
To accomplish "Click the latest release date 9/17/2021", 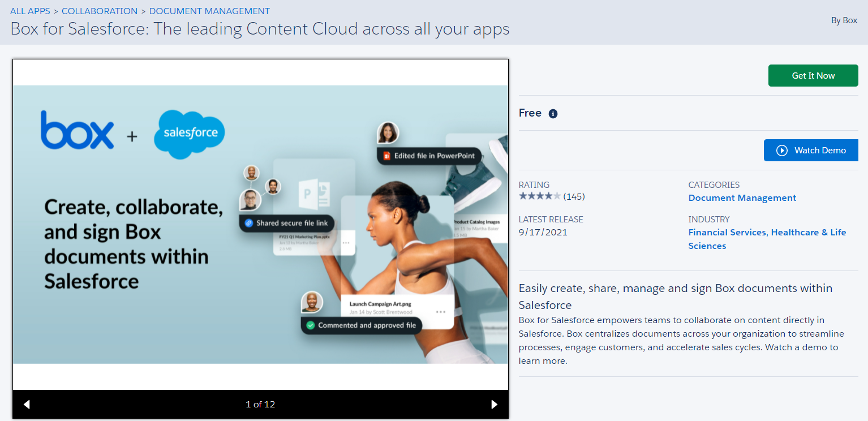I will [543, 232].
